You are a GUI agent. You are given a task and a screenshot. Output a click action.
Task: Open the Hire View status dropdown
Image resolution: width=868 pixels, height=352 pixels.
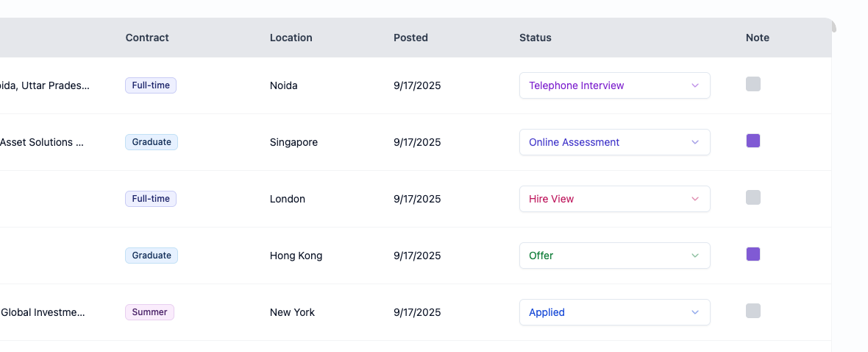(x=614, y=199)
